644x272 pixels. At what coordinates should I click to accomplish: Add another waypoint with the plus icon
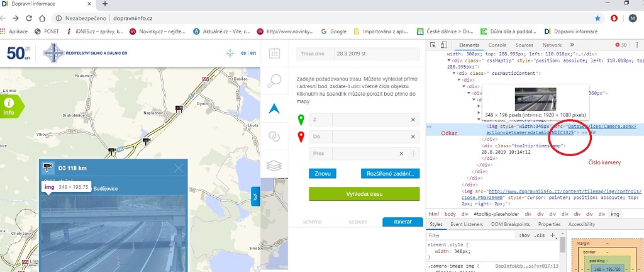tap(414, 154)
